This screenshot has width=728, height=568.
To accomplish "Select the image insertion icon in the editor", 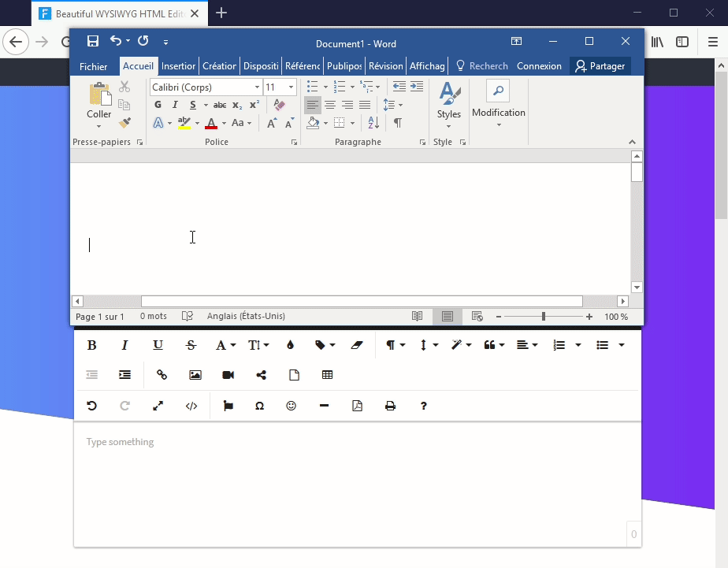I will point(195,375).
